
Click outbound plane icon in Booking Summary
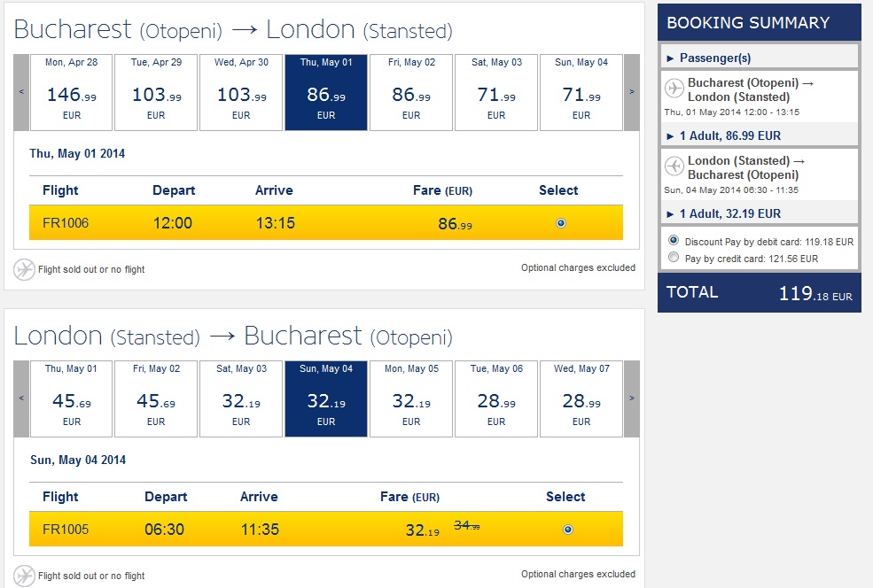(674, 89)
